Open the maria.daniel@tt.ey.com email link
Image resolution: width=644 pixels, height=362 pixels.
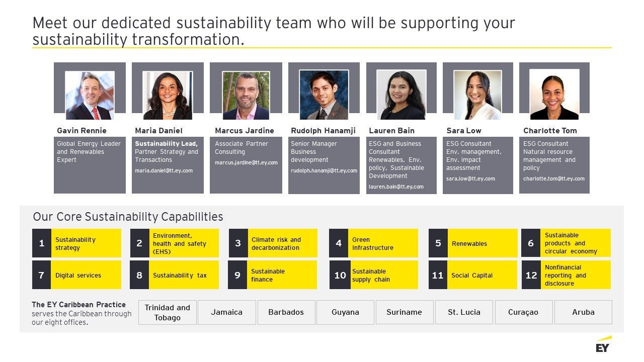point(164,170)
